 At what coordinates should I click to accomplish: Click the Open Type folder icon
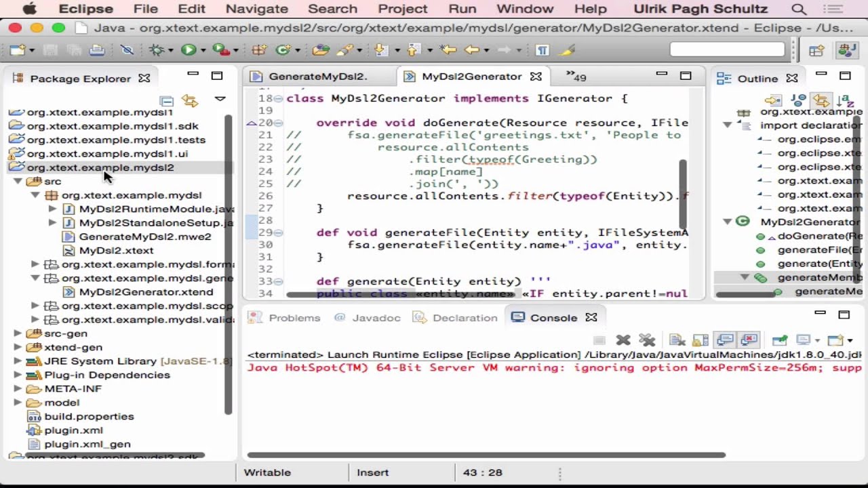pos(321,50)
